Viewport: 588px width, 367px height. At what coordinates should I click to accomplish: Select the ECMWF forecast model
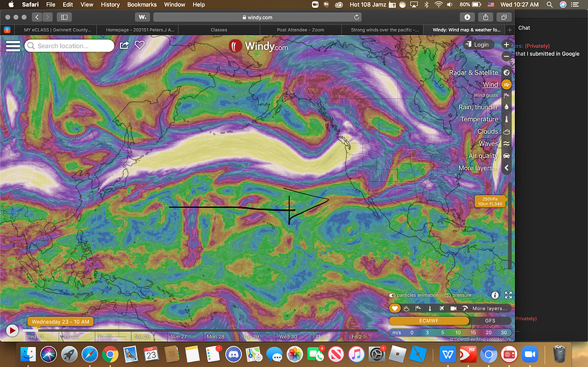tap(429, 320)
